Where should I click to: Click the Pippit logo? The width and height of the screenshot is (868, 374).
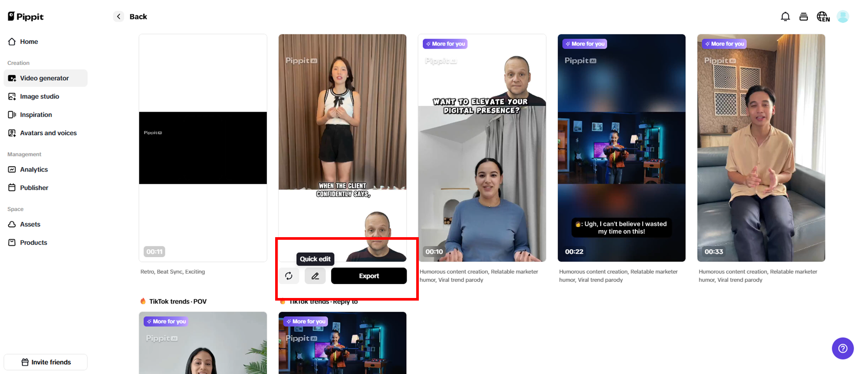click(x=26, y=17)
